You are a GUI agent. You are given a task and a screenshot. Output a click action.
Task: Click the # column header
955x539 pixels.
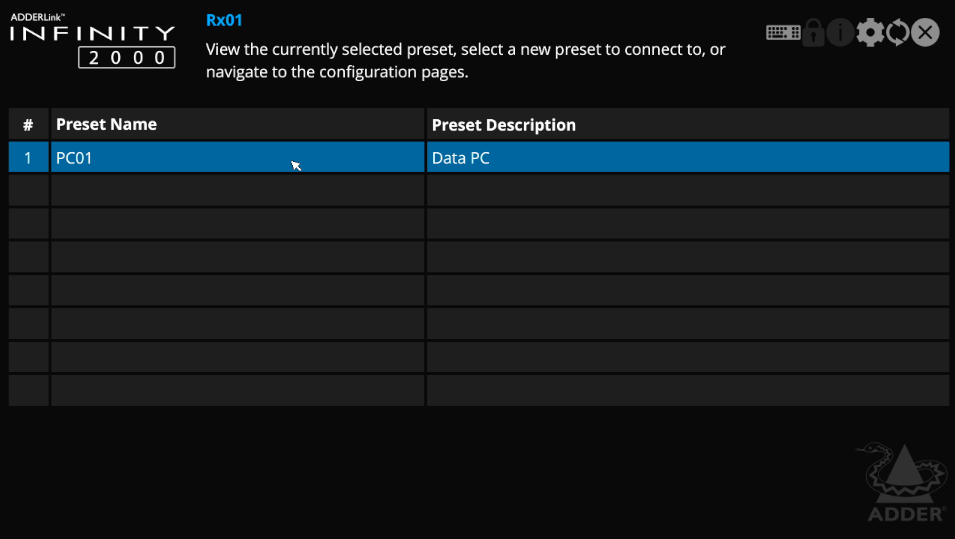click(28, 125)
